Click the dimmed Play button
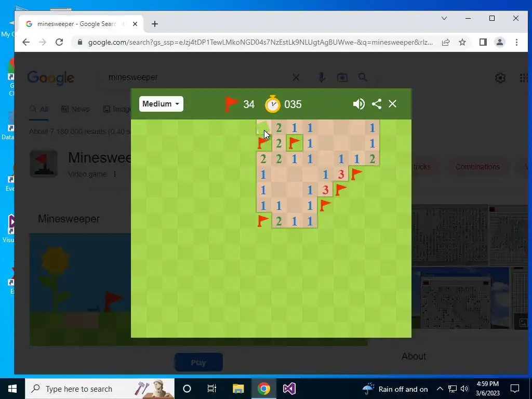Viewport: 532px width, 399px height. click(x=198, y=362)
